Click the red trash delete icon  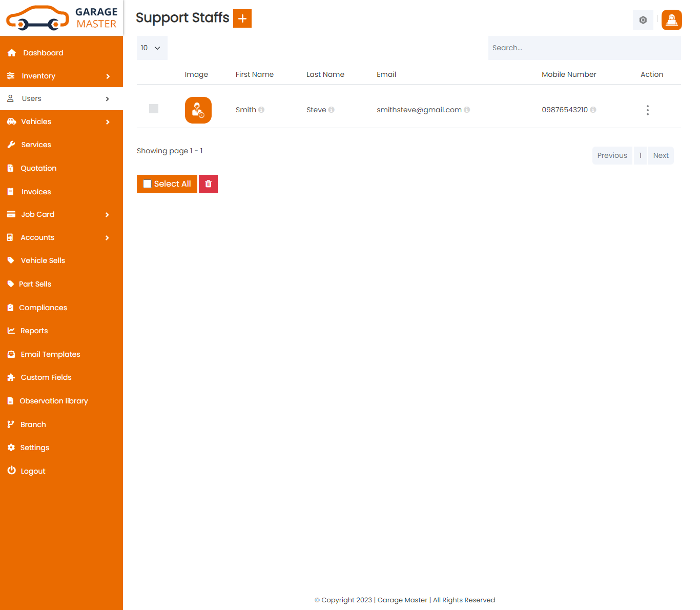click(x=208, y=184)
